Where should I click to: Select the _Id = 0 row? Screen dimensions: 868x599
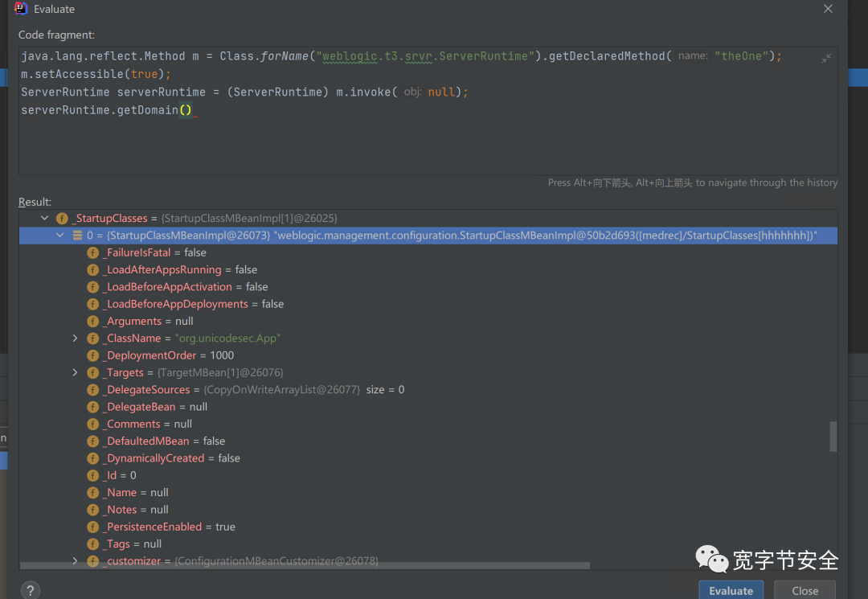[428, 475]
